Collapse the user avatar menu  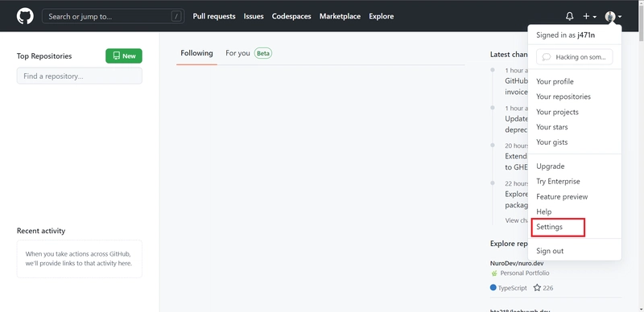pyautogui.click(x=613, y=16)
